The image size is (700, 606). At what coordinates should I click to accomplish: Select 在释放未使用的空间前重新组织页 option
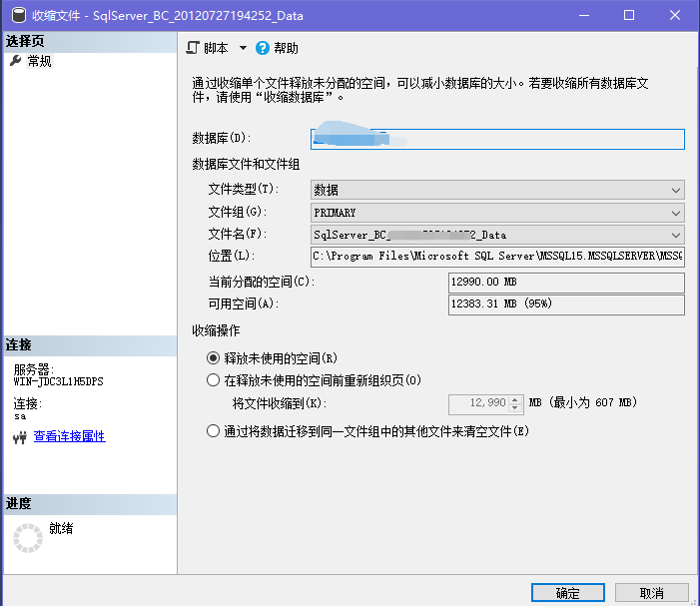[213, 379]
